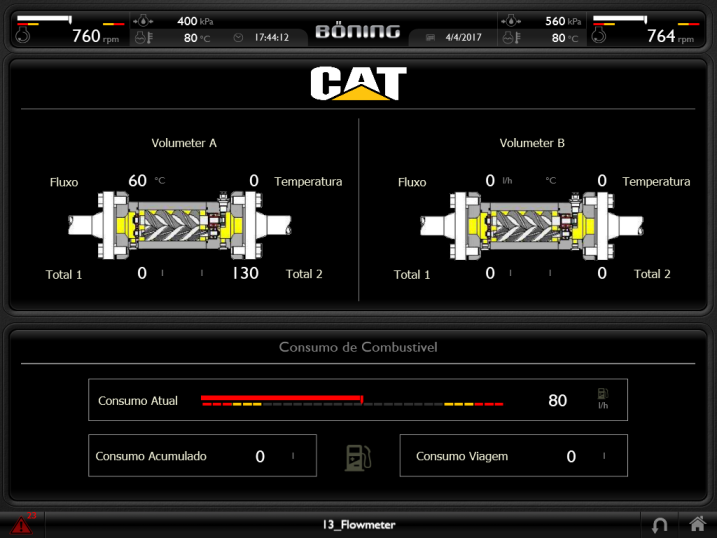The image size is (717, 538).
Task: Click Volumeter A Temperatura label
Action: 308,182
